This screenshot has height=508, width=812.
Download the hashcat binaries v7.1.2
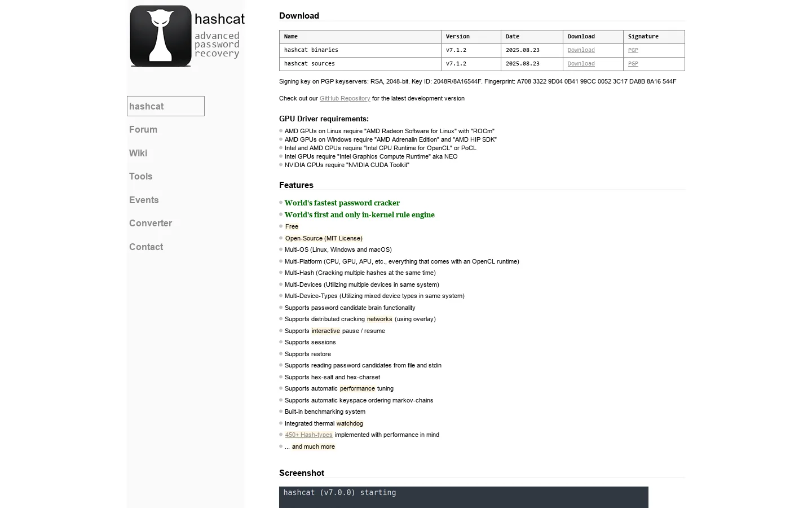point(581,50)
